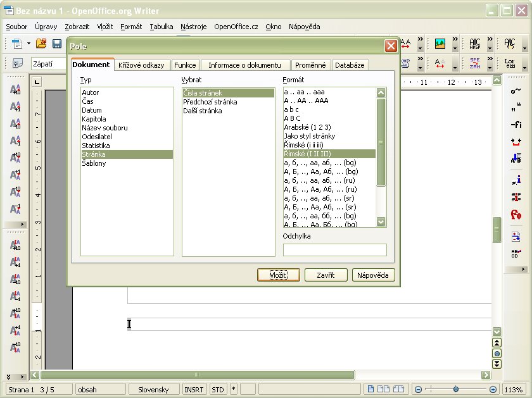
Task: Switch to single page view layout icon
Action: click(x=370, y=389)
